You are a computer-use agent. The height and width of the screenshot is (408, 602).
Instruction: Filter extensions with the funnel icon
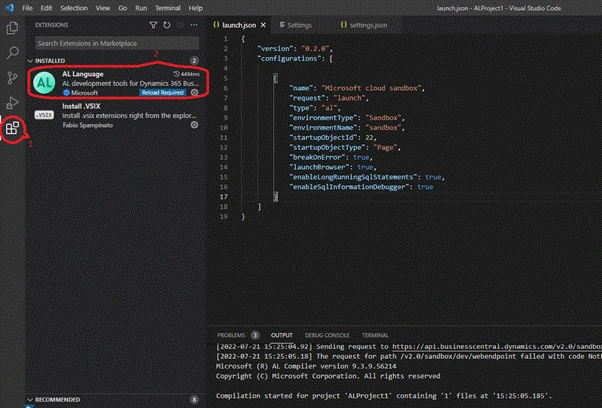(153, 25)
